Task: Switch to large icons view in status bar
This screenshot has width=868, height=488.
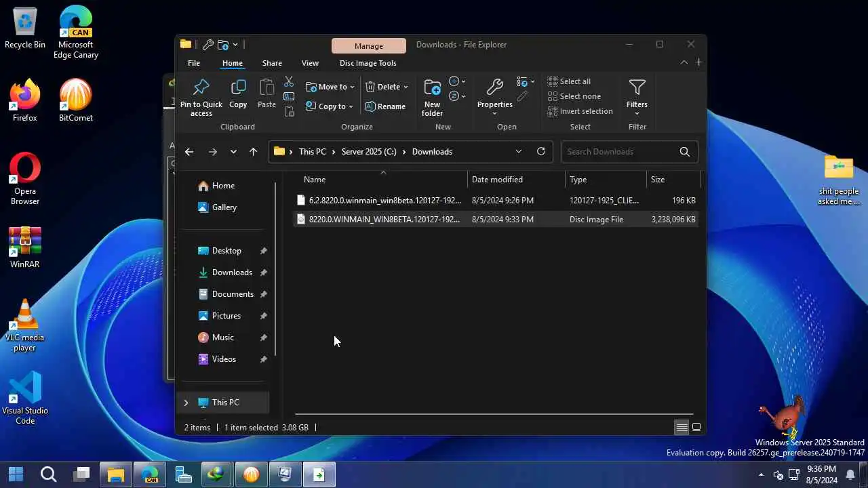Action: coord(696,428)
